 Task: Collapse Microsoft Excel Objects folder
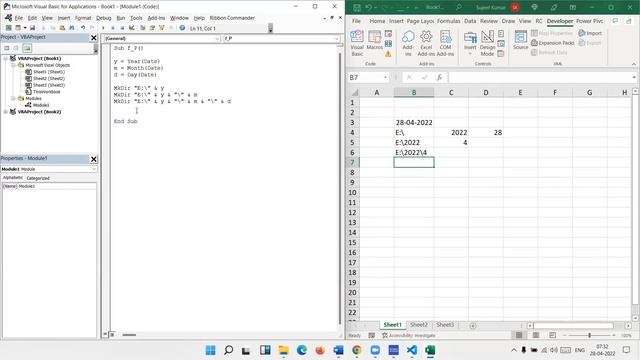coord(13,65)
